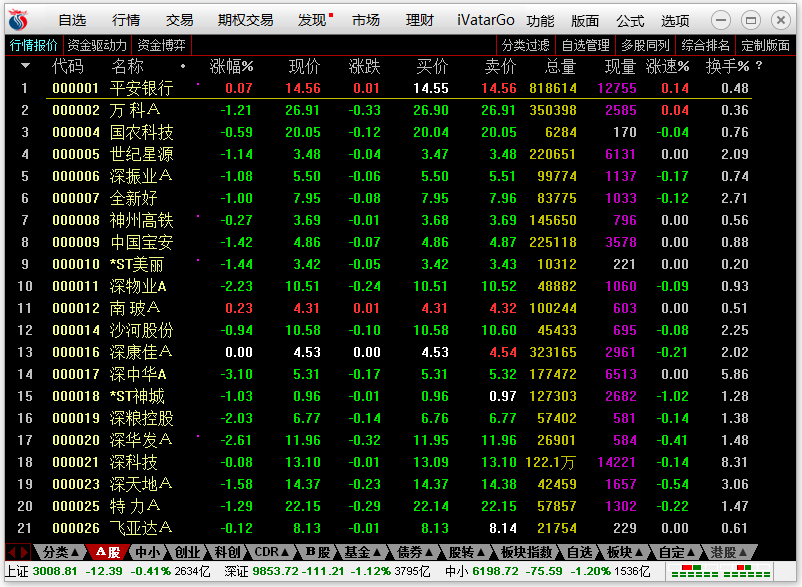Expand the CDR bottom tab
802x587 pixels.
pos(272,552)
